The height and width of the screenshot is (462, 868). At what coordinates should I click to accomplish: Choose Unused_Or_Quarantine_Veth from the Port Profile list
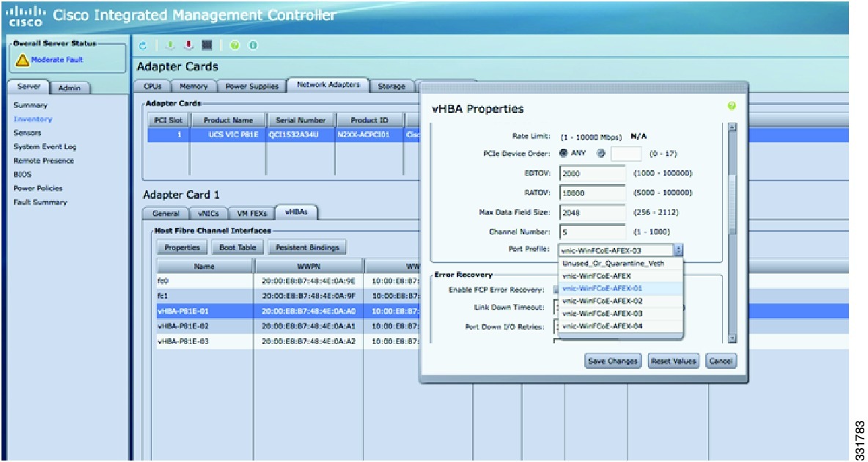tap(620, 264)
